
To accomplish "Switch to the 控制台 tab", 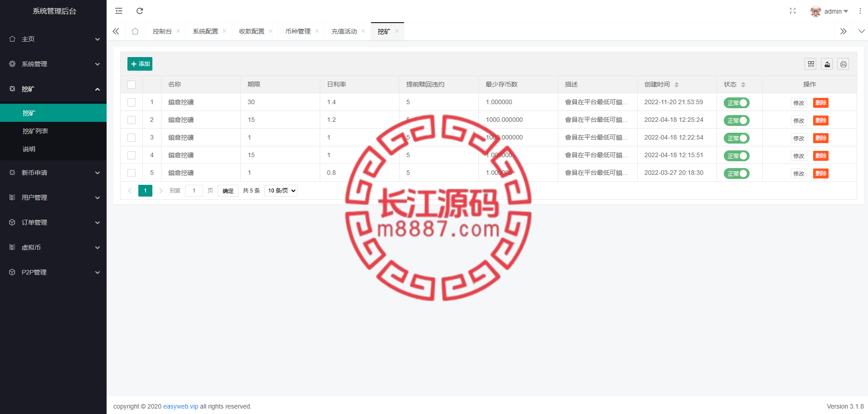I will point(162,31).
